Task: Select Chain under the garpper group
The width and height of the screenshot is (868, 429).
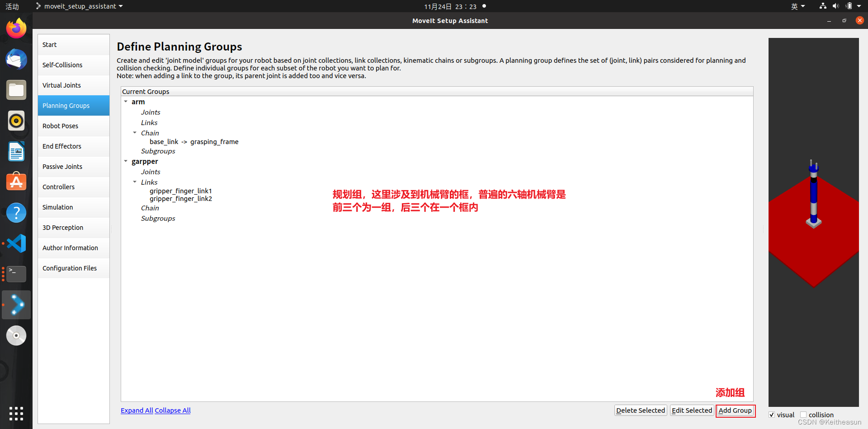Action: [x=150, y=208]
